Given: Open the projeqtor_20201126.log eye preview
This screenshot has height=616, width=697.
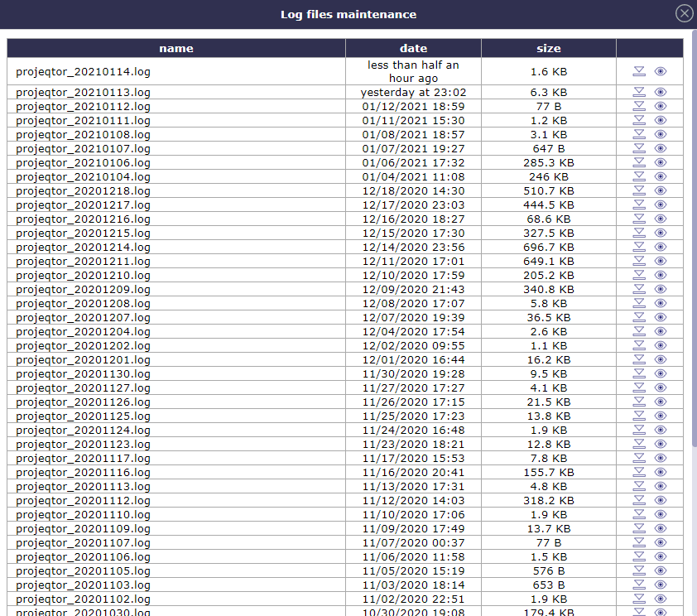Looking at the screenshot, I should 661,402.
